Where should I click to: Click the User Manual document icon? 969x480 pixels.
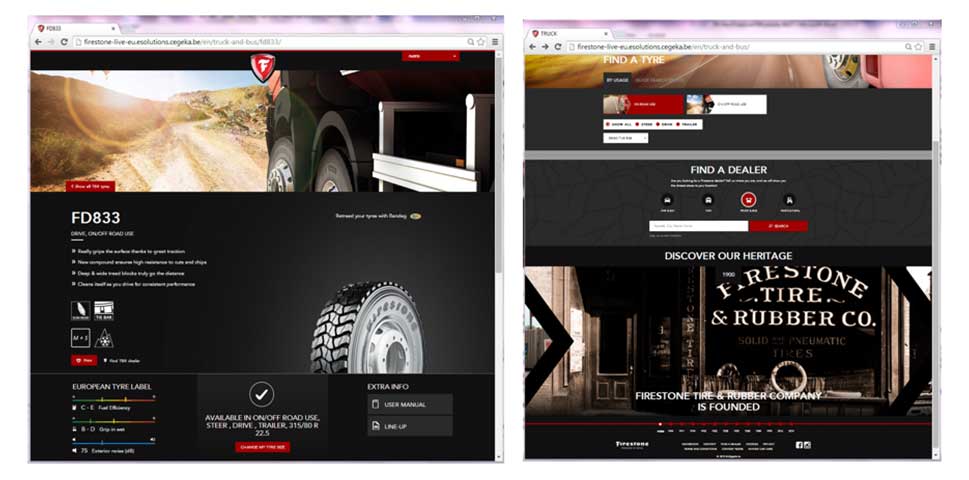(x=375, y=405)
